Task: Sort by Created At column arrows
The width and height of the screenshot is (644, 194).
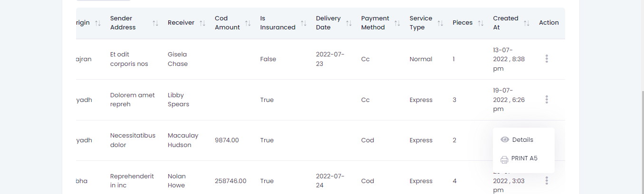Action: click(526, 23)
